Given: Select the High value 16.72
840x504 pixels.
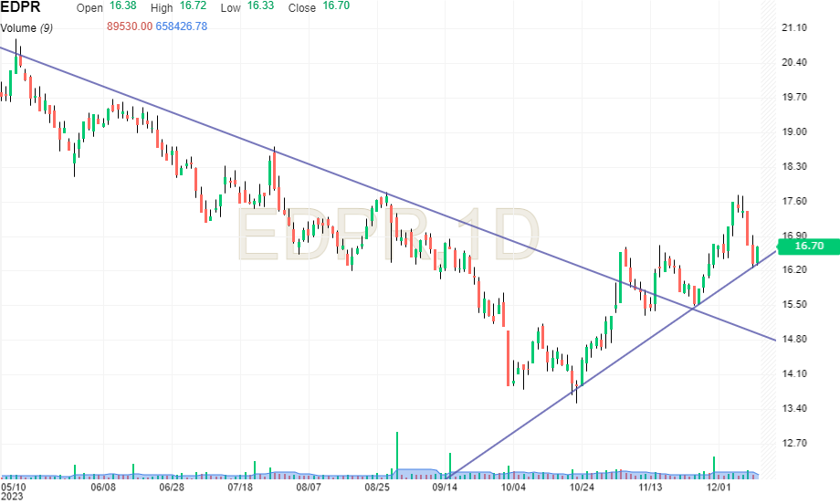Looking at the screenshot, I should point(193,5).
